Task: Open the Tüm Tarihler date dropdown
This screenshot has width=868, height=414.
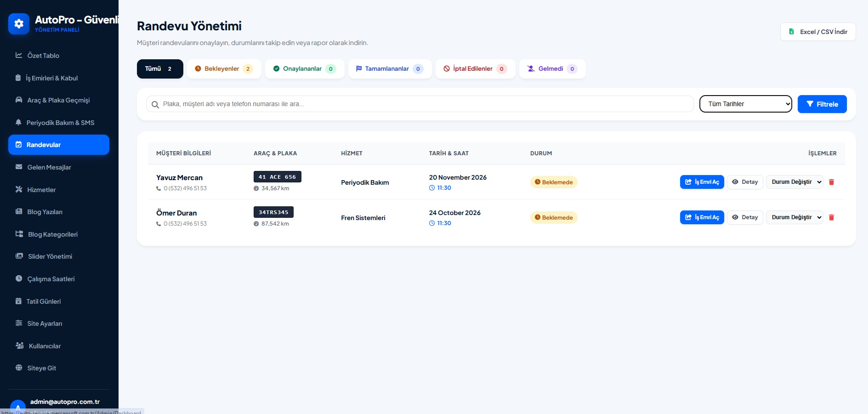Action: coord(746,104)
